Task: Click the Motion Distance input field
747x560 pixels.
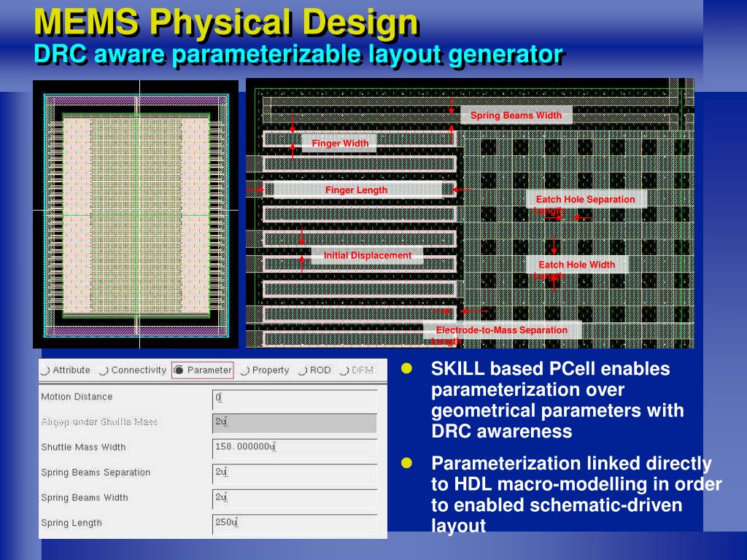Action: 295,399
